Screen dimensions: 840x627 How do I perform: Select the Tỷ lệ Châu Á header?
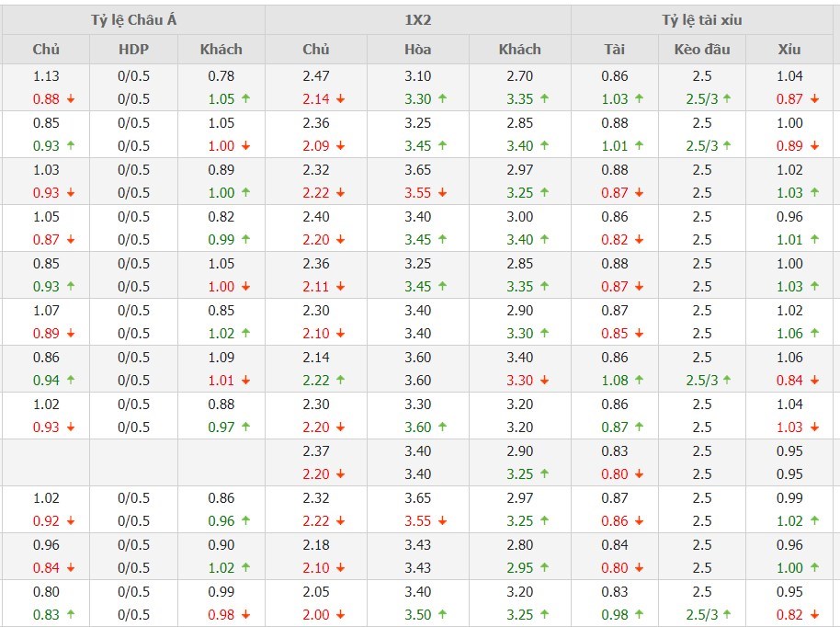[133, 20]
